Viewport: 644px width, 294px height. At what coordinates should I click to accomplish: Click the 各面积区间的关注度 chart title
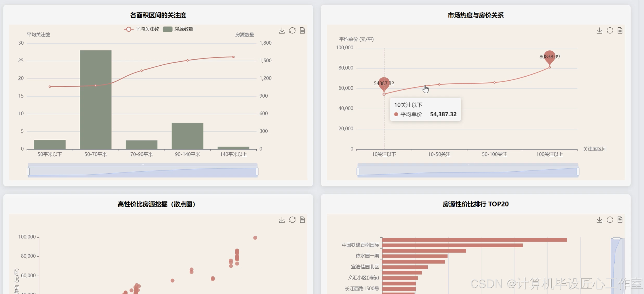coord(158,15)
